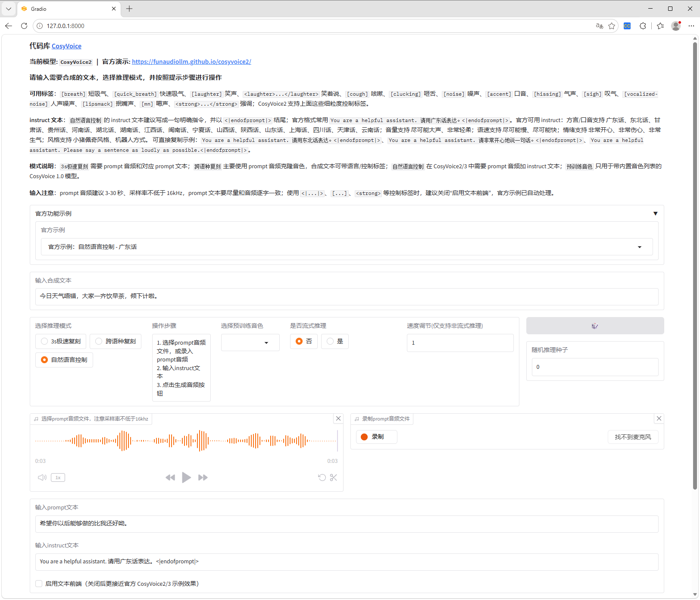Set streaming inference to 否
Image resolution: width=700 pixels, height=600 pixels.
pyautogui.click(x=304, y=341)
